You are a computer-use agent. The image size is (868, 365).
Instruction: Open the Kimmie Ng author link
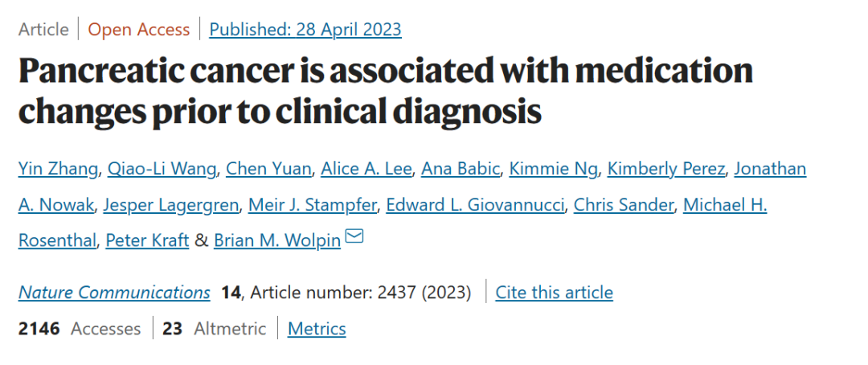point(553,169)
